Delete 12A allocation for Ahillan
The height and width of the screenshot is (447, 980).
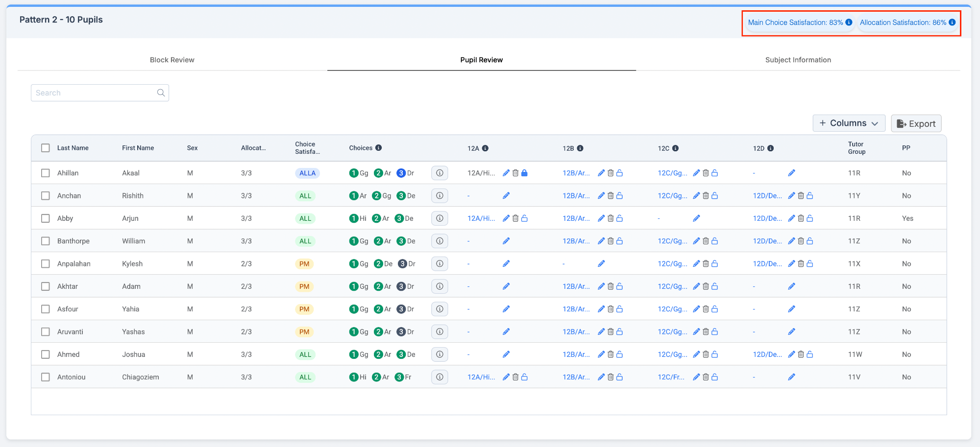coord(515,173)
